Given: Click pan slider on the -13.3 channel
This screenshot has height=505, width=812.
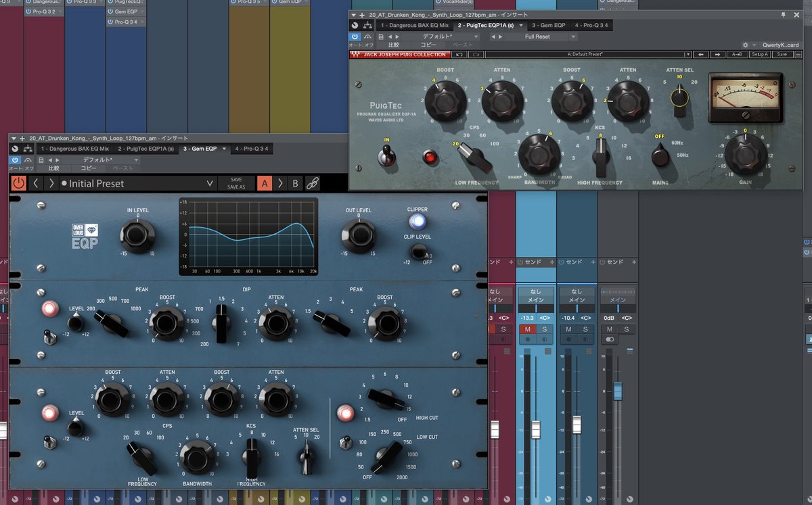Looking at the screenshot, I should pos(536,308).
